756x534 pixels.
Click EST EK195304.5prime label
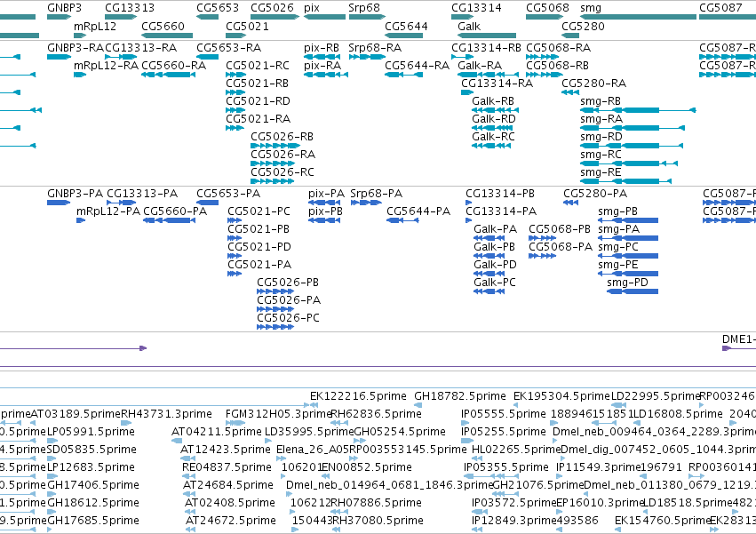[561, 396]
